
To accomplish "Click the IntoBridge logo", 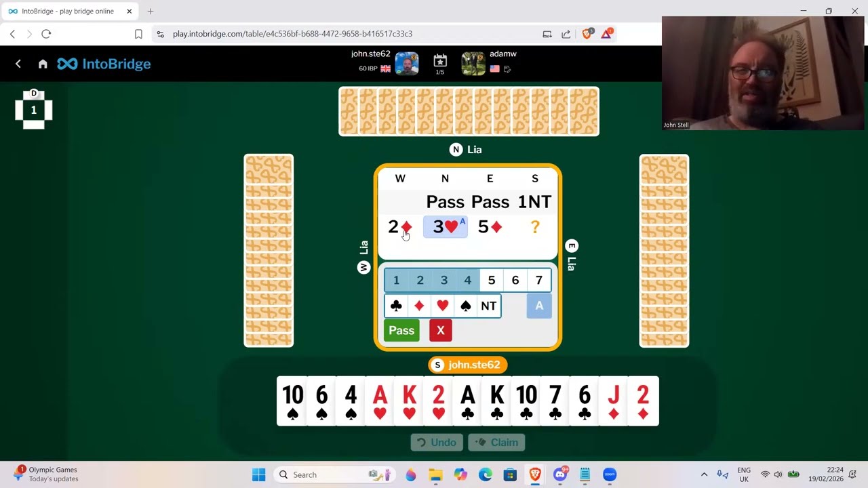I will click(104, 64).
